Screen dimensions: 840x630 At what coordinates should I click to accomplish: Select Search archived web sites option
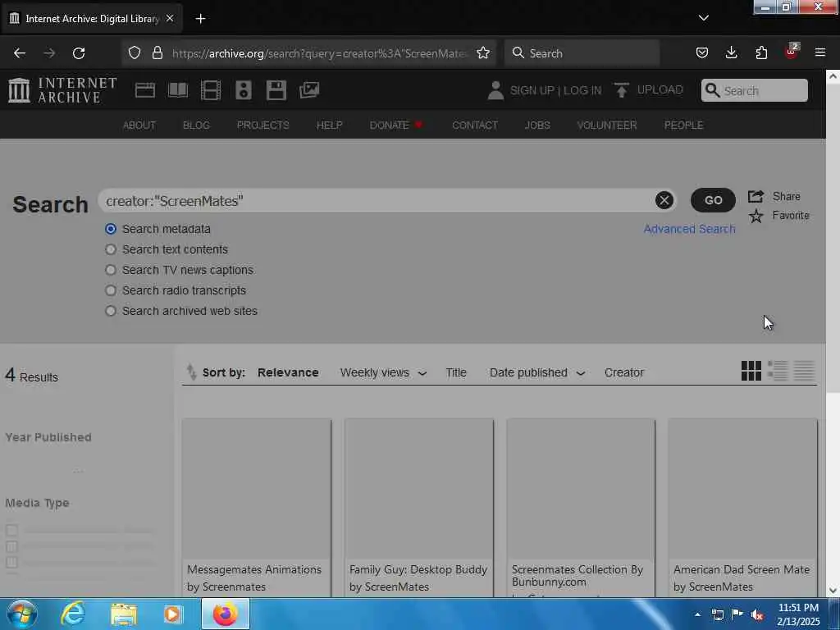[x=111, y=311]
